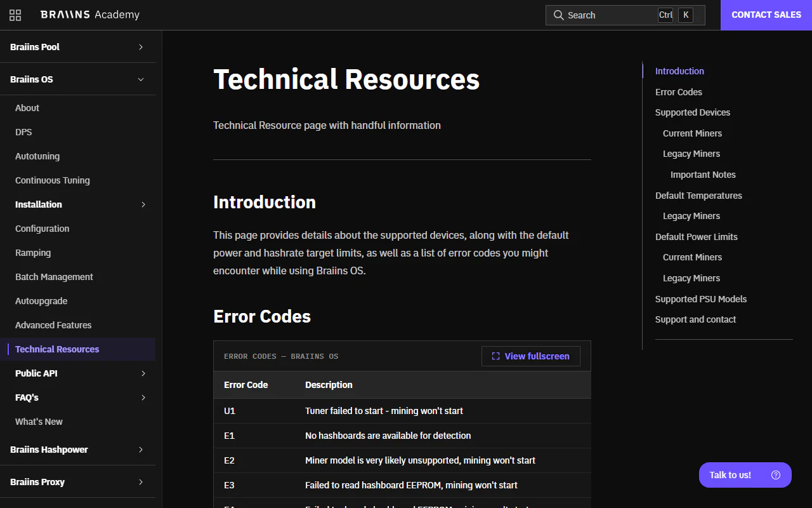This screenshot has width=812, height=508.
Task: Expand the Braiins Pool section
Action: click(77, 47)
